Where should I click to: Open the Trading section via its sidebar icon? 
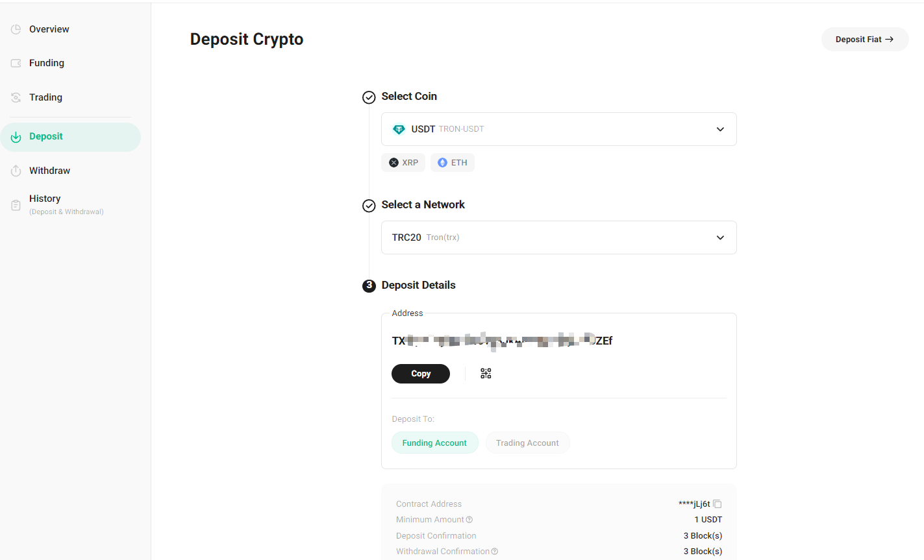click(15, 97)
